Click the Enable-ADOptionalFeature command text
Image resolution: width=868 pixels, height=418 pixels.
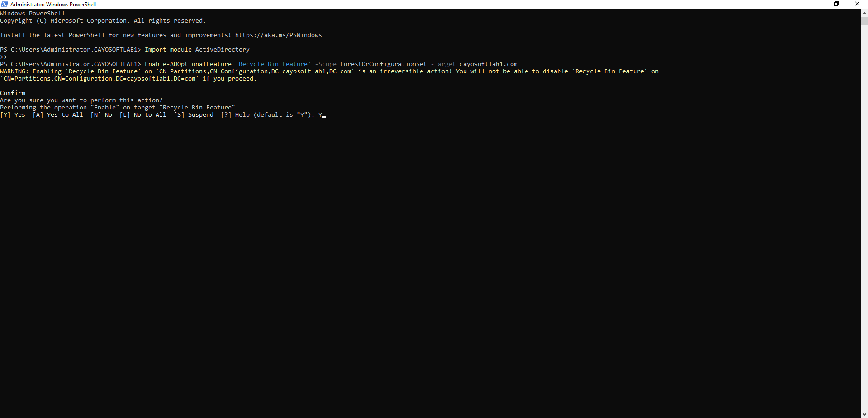pos(188,64)
